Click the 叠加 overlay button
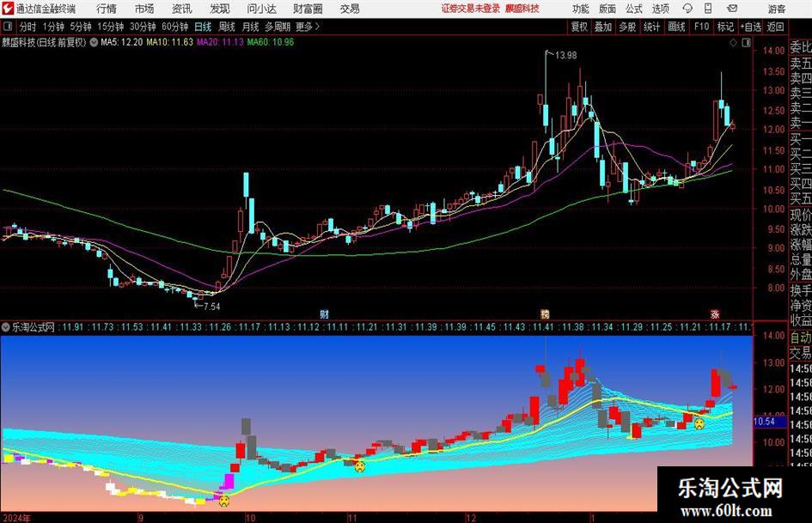This screenshot has height=523, width=812. pos(603,27)
